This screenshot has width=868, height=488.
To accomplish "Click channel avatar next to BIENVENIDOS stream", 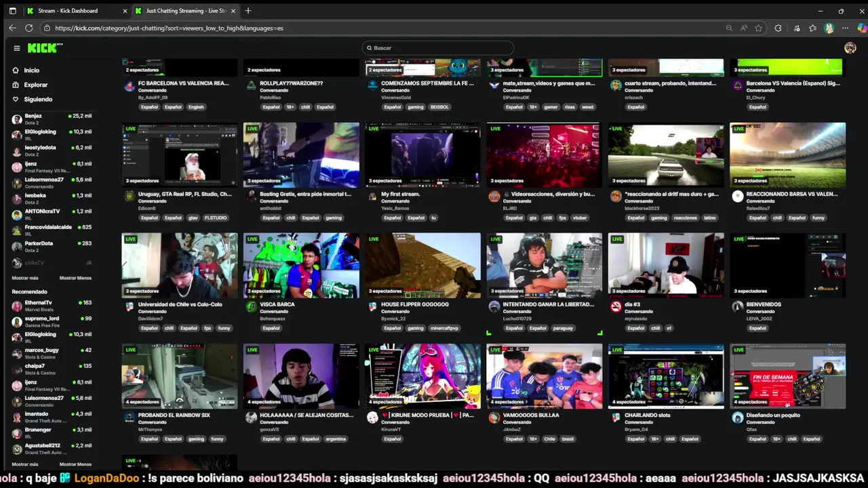I will (x=737, y=307).
